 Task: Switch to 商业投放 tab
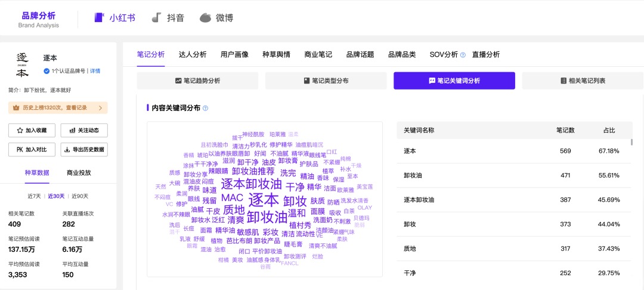tap(79, 172)
